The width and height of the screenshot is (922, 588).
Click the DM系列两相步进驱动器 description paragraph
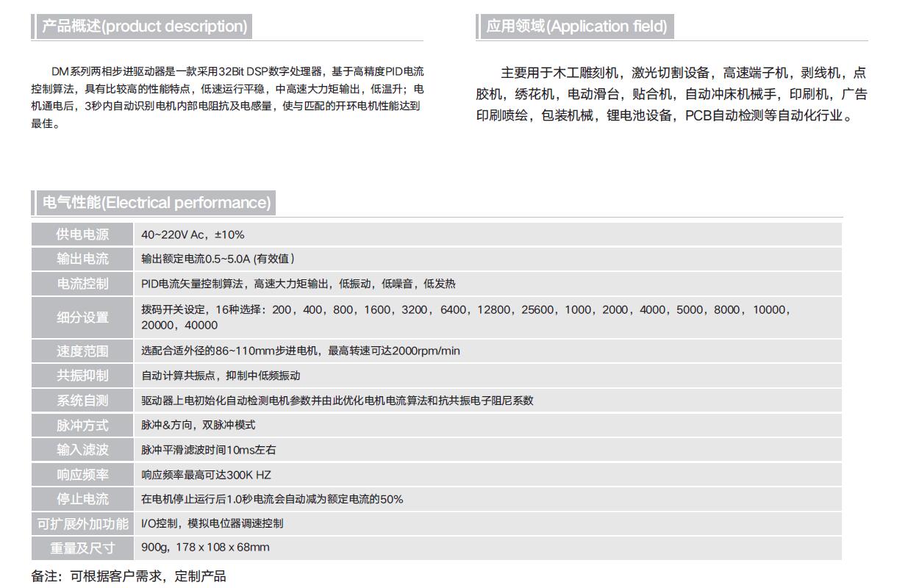click(x=227, y=97)
